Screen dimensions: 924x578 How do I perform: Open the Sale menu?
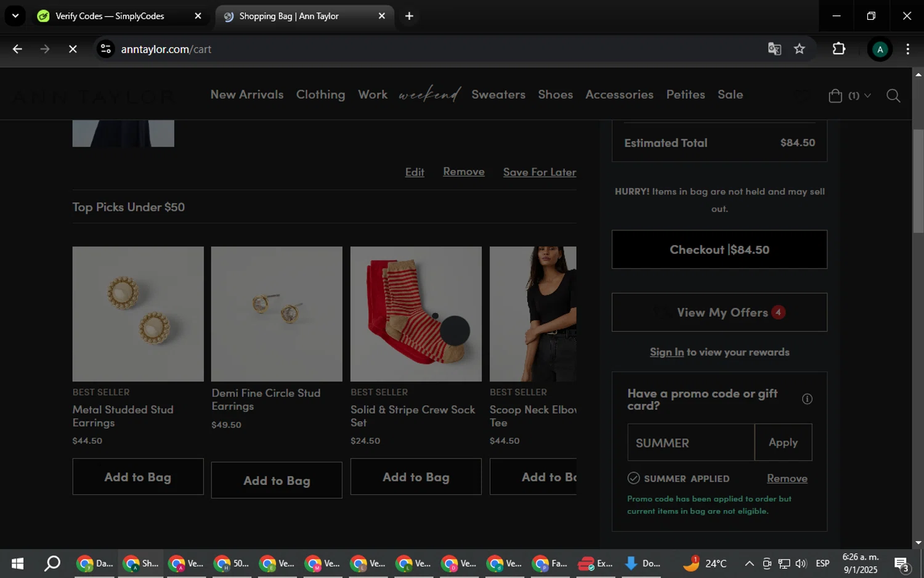(730, 94)
